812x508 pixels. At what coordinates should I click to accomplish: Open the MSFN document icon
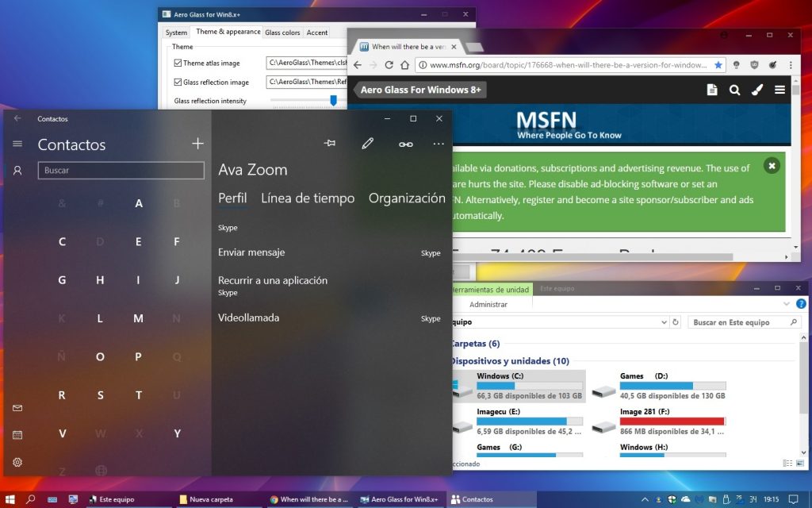pos(712,90)
